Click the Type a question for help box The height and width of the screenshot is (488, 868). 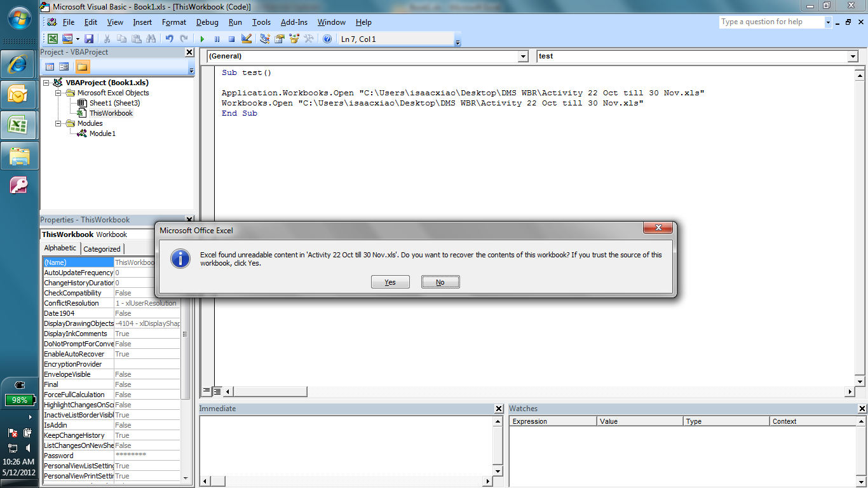pyautogui.click(x=771, y=22)
